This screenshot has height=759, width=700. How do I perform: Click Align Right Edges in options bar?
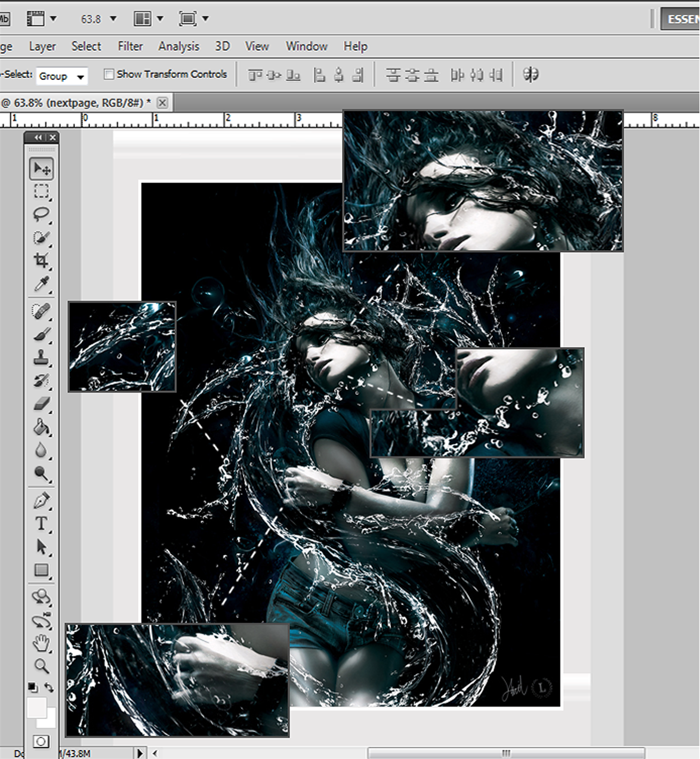[357, 75]
